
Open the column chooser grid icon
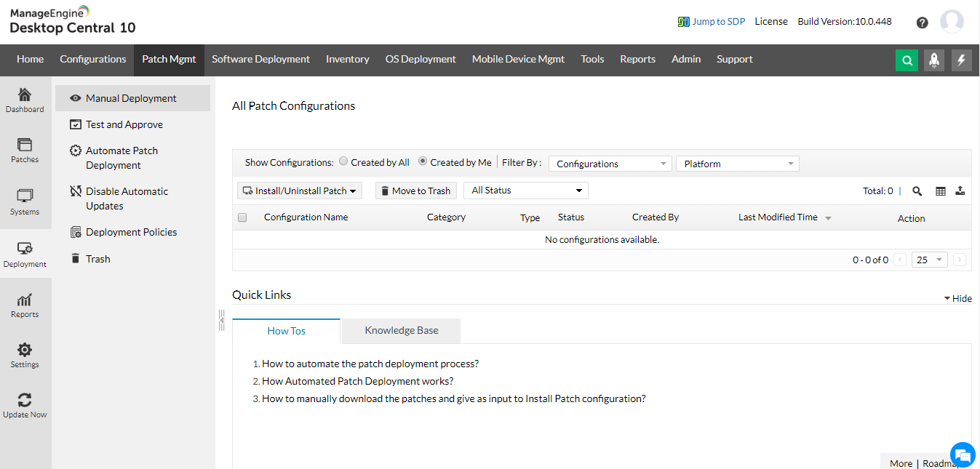coord(940,191)
